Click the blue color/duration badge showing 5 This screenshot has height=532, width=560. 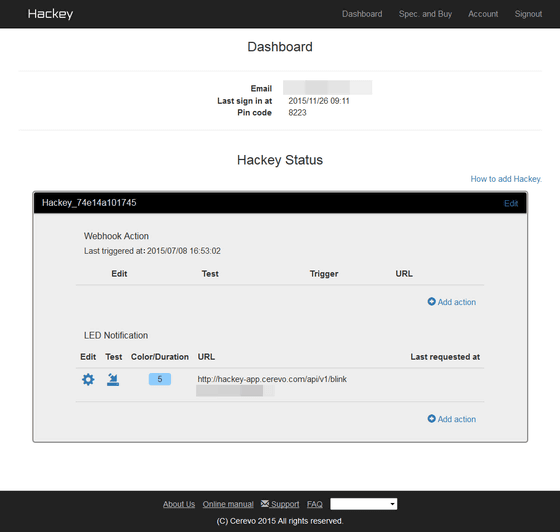(160, 379)
